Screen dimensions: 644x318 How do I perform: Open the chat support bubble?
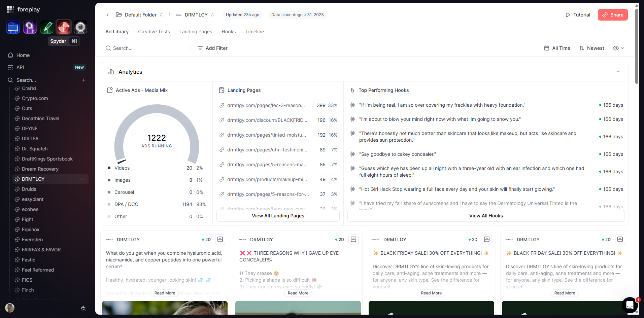point(630,305)
